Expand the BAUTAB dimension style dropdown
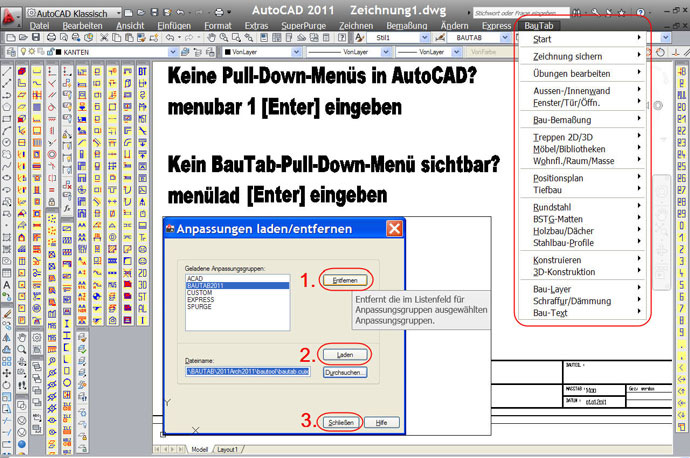The image size is (690, 458). (505, 38)
